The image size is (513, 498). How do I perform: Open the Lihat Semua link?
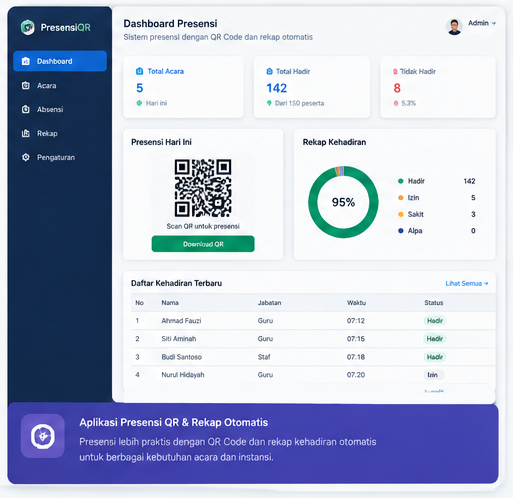[x=467, y=284]
